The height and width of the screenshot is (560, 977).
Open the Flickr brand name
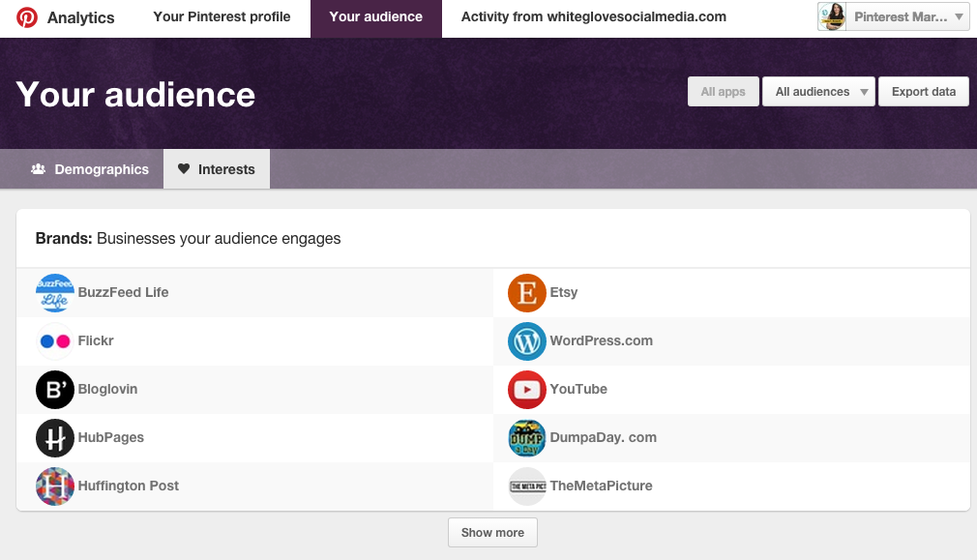[x=96, y=340]
